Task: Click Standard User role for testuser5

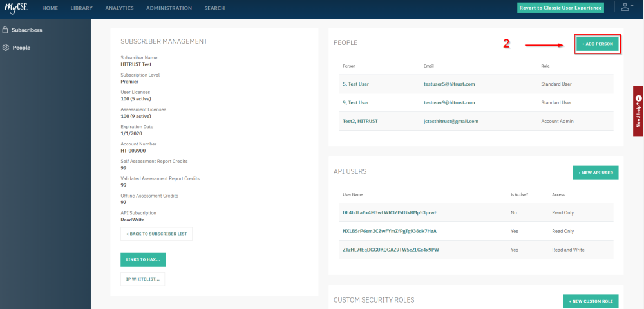Action: pos(556,84)
